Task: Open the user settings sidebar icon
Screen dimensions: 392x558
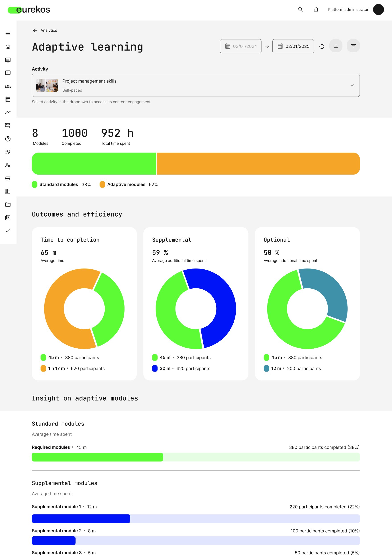Action: (8, 165)
